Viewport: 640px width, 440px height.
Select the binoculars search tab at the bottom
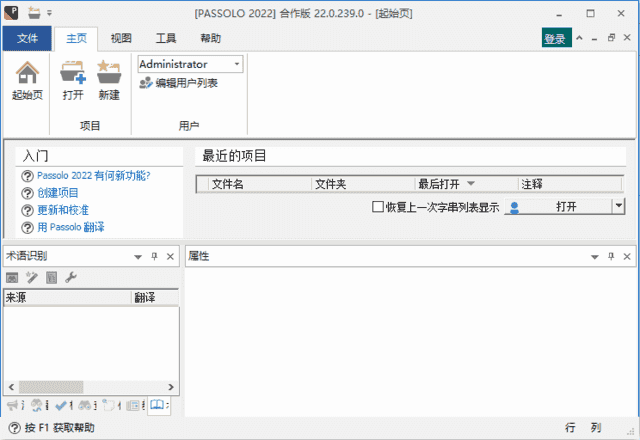pos(85,406)
